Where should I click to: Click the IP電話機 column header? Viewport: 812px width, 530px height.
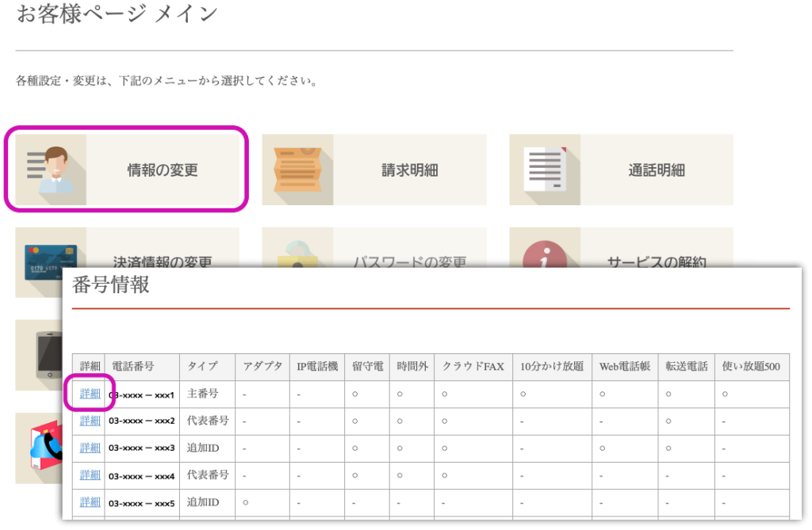(x=317, y=367)
